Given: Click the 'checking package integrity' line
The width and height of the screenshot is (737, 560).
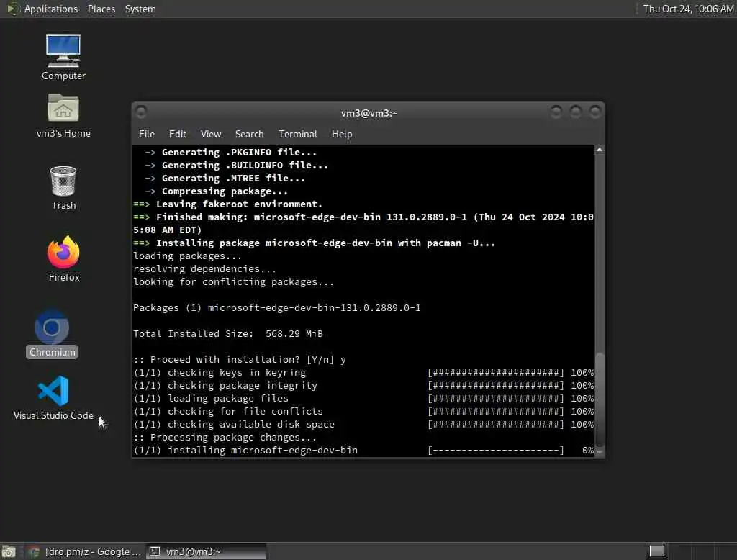Looking at the screenshot, I should click(x=363, y=386).
